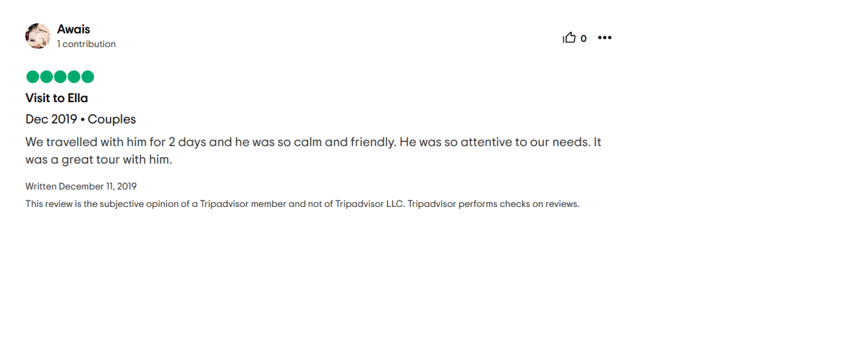This screenshot has width=868, height=343.
Task: Open the "Visit to Ella" review title
Action: (56, 98)
